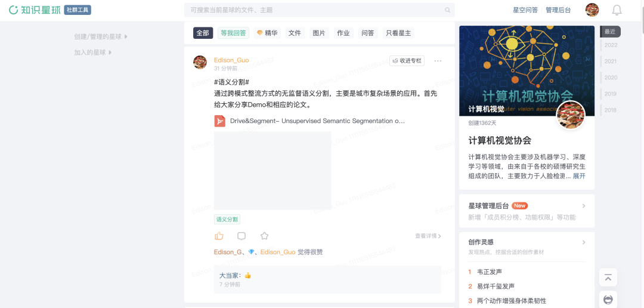Click 大当家 commenter name
The image size is (644, 308).
coord(228,276)
